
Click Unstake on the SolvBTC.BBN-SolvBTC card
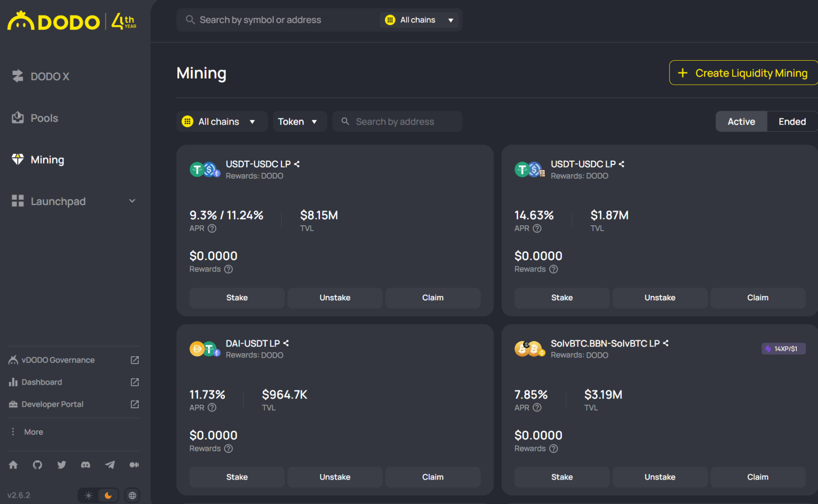[x=660, y=477]
